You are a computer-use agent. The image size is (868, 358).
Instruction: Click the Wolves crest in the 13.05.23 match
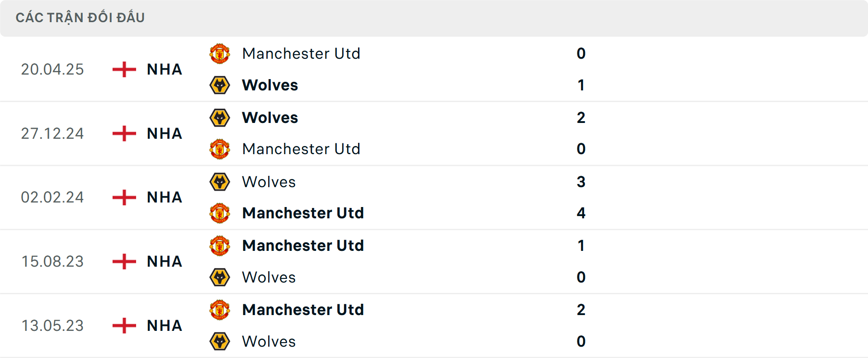pyautogui.click(x=220, y=341)
